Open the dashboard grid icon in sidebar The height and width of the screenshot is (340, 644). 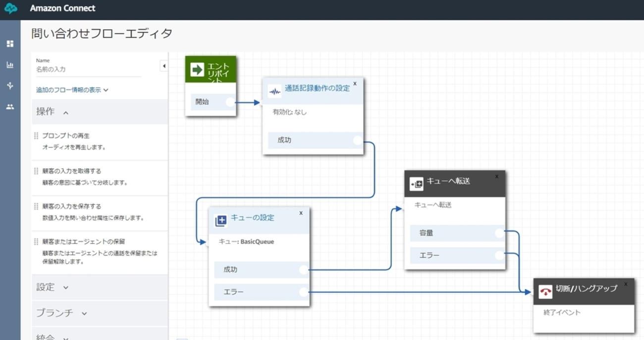coord(10,44)
